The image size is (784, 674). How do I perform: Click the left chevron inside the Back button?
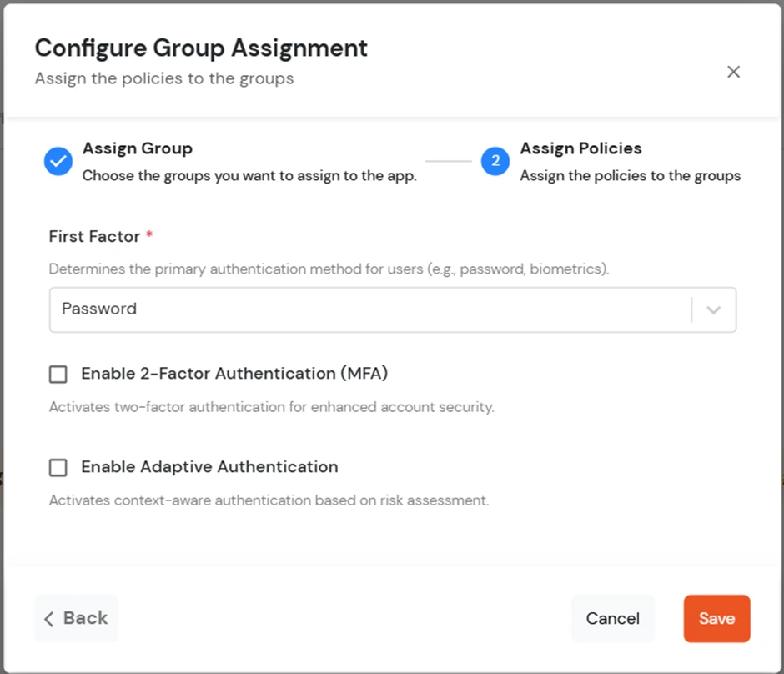tap(50, 618)
